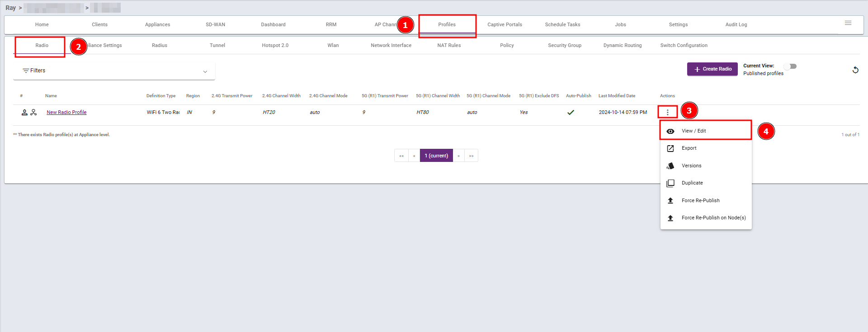868x332 pixels.
Task: Go to next page with » arrow
Action: (458, 156)
